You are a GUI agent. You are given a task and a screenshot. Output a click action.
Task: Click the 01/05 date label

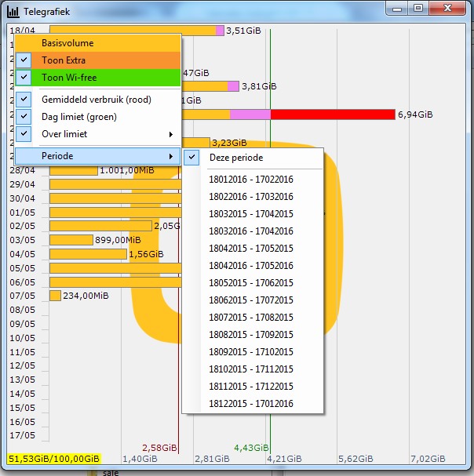click(x=22, y=213)
